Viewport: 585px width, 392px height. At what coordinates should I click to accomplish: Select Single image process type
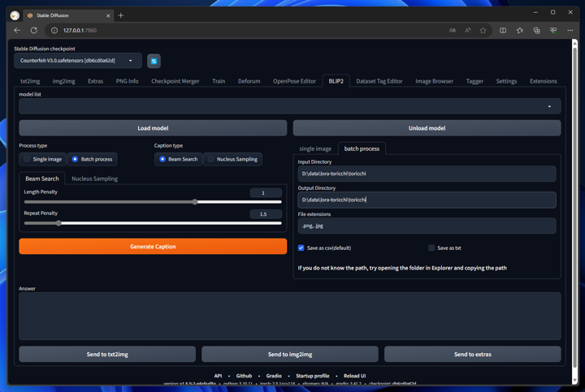click(42, 159)
